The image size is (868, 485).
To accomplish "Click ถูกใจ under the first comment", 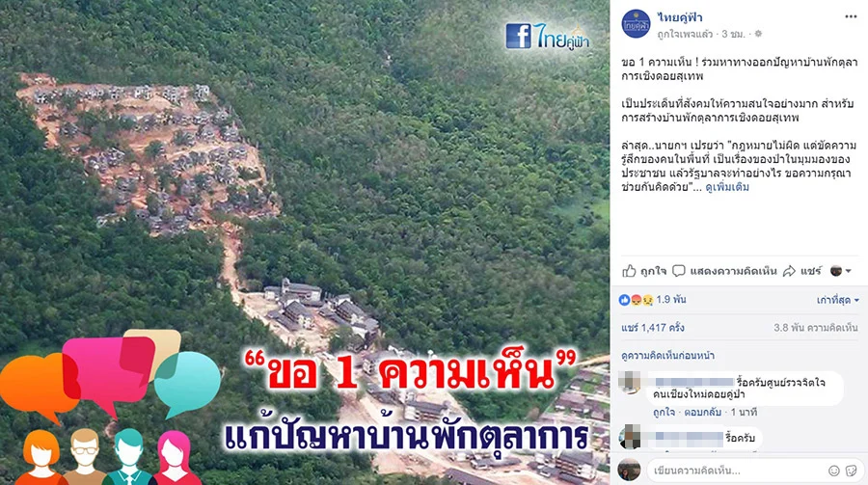I will coord(664,413).
